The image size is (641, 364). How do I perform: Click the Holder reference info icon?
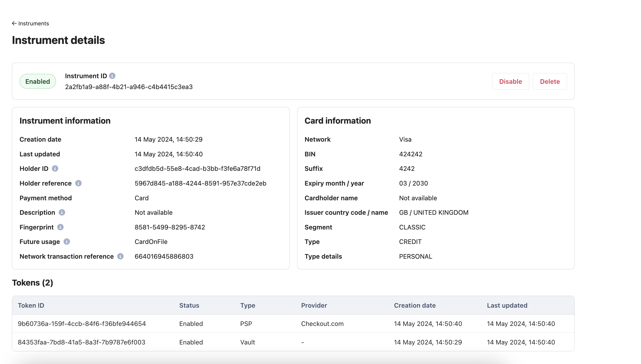click(78, 183)
